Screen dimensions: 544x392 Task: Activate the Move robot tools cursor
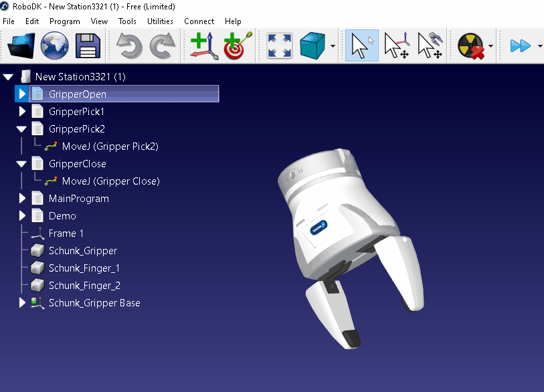point(430,45)
